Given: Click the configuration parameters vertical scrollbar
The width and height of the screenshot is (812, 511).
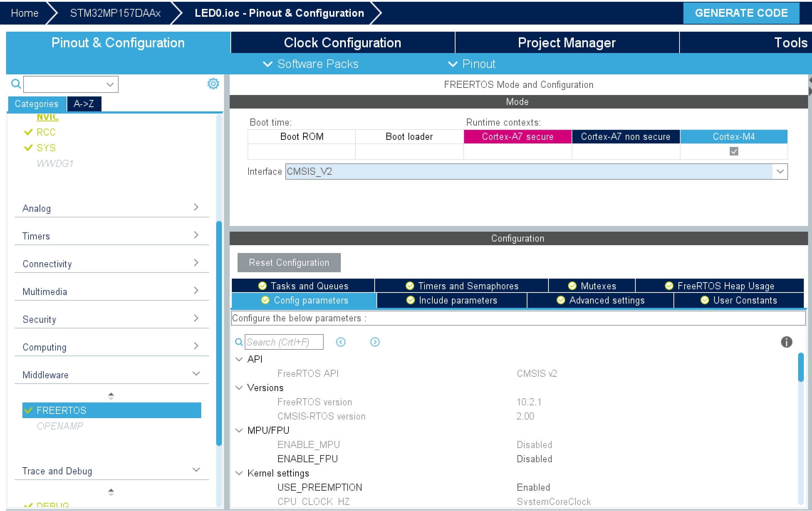Looking at the screenshot, I should [x=801, y=367].
